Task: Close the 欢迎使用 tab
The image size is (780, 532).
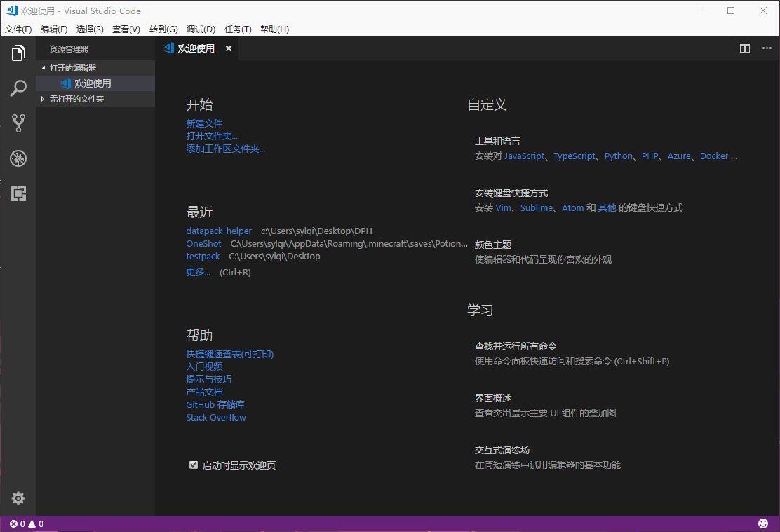Action: click(x=229, y=48)
